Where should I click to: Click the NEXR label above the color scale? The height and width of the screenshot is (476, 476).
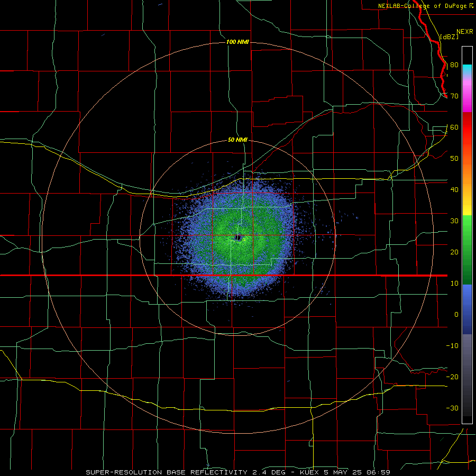point(465,32)
